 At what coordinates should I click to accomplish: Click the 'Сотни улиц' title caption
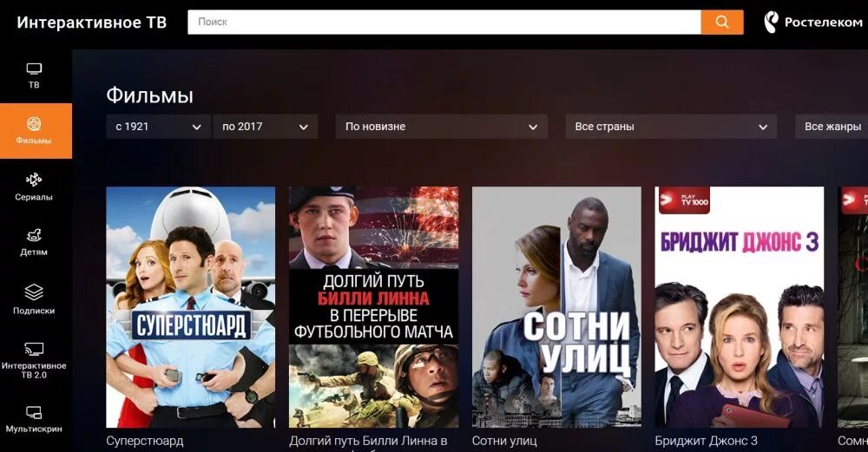point(504,441)
